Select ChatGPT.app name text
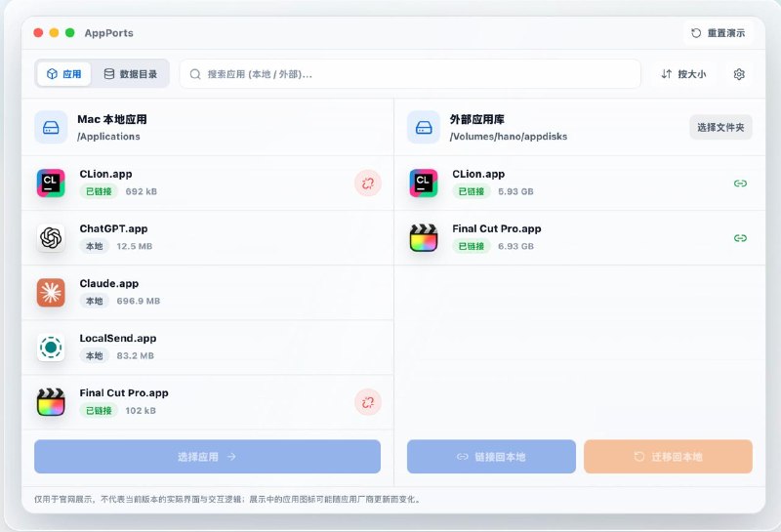The image size is (781, 532). [x=113, y=228]
